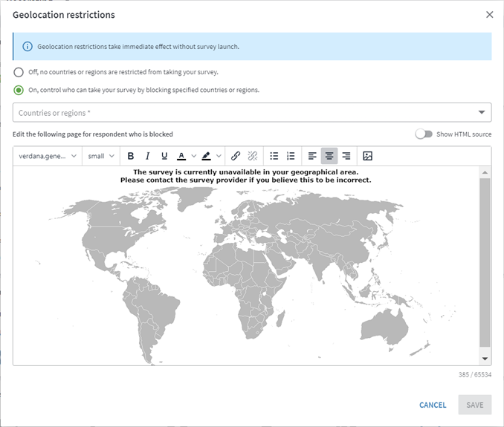Viewport: 504px width, 427px height.
Task: Close the Geolocation restrictions dialog
Action: (489, 15)
